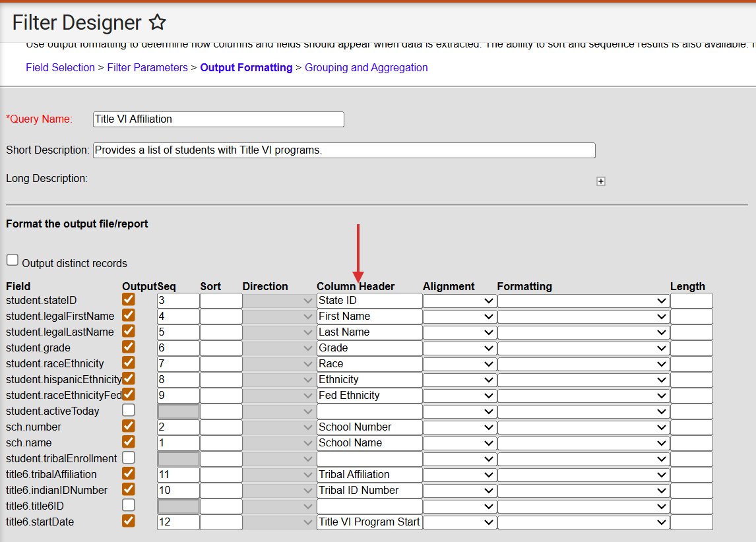Open Formatting dropdown for title6.startDate
Viewport: 756px width, 542px height.
pos(583,522)
